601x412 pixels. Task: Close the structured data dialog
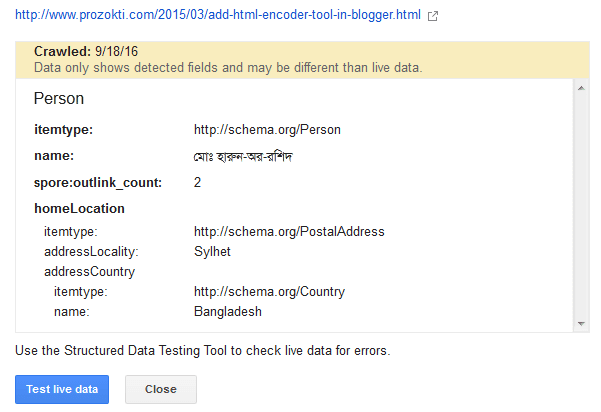tap(160, 389)
